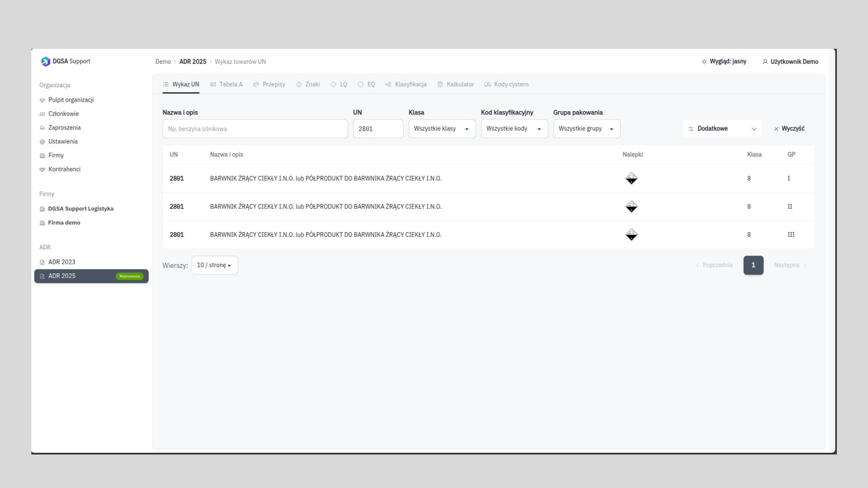Click the table icon on Tabela A tab

[x=213, y=85]
